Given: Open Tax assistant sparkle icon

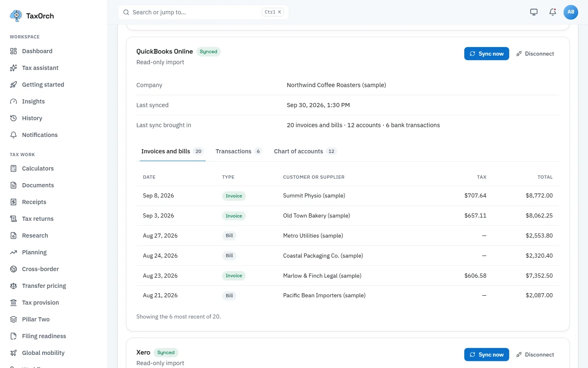Looking at the screenshot, I should click(x=13, y=68).
